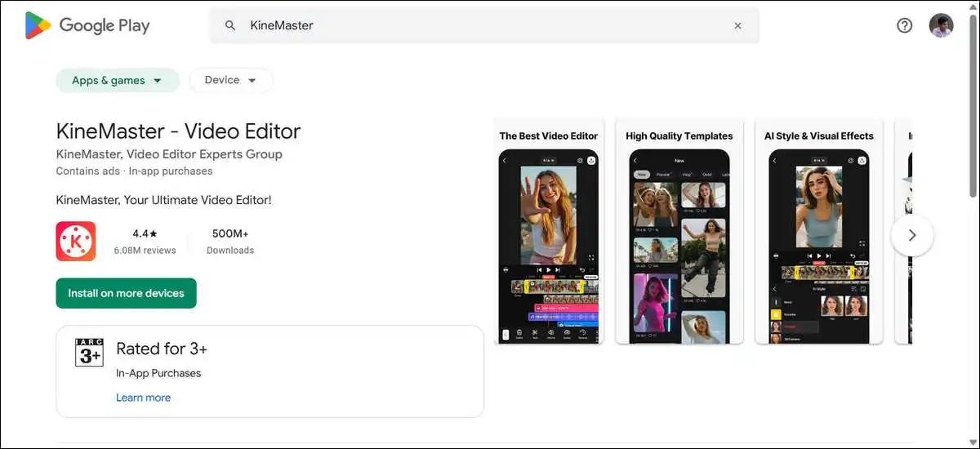Click the Rated for 3+ heading

162,349
